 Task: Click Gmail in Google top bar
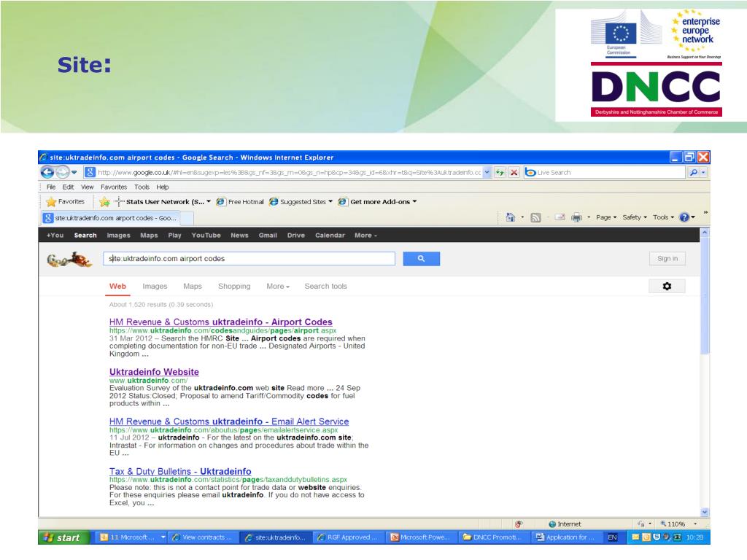[x=268, y=236]
